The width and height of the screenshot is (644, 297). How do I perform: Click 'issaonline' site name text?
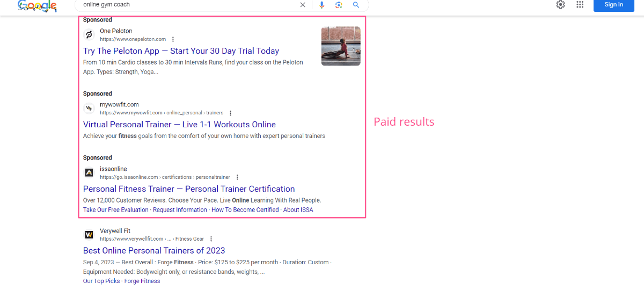[x=113, y=169]
